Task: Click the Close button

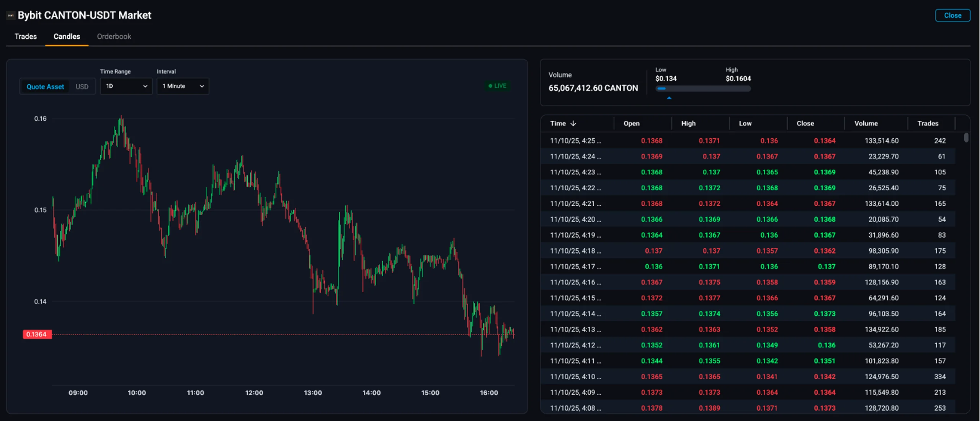Action: [952, 15]
